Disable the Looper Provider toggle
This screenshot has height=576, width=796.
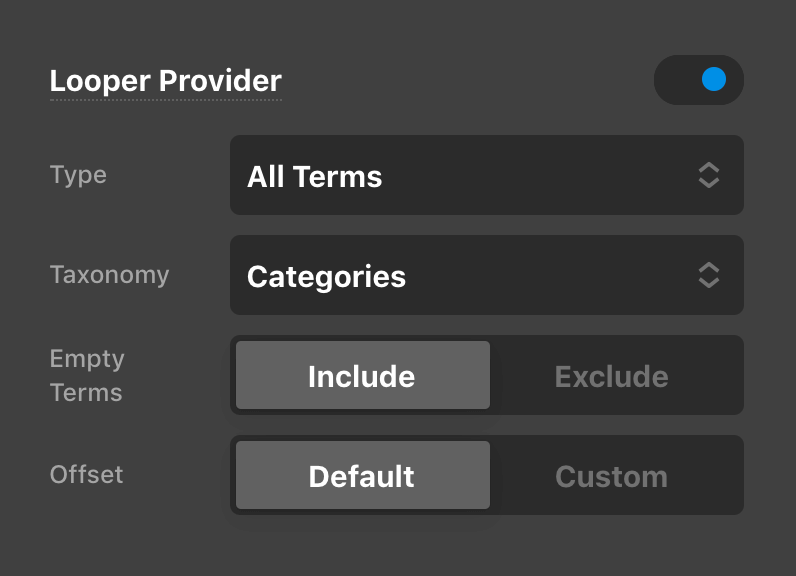[x=698, y=80]
